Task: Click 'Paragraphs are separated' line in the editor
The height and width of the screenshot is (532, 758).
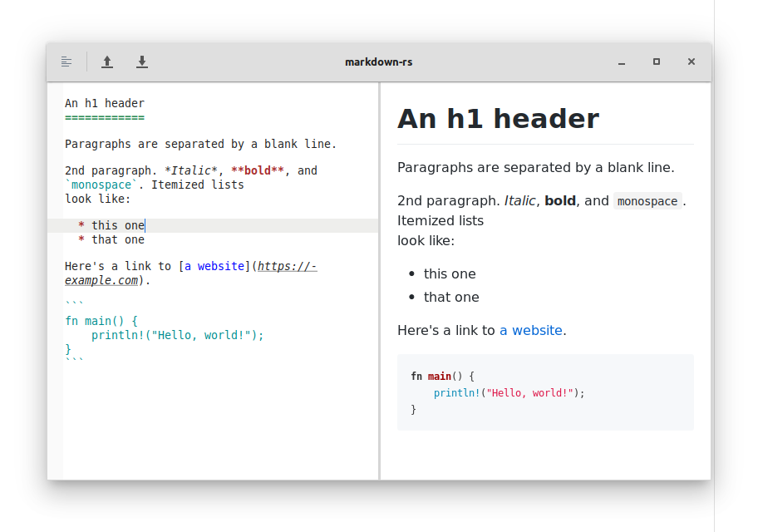Action: [x=200, y=144]
